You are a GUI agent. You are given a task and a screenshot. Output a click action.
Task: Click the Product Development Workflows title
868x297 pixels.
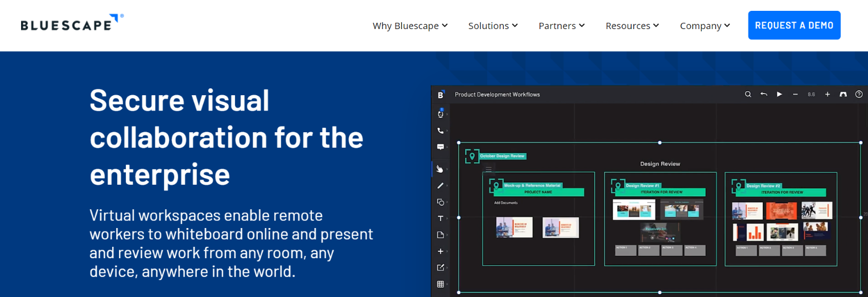pos(497,95)
